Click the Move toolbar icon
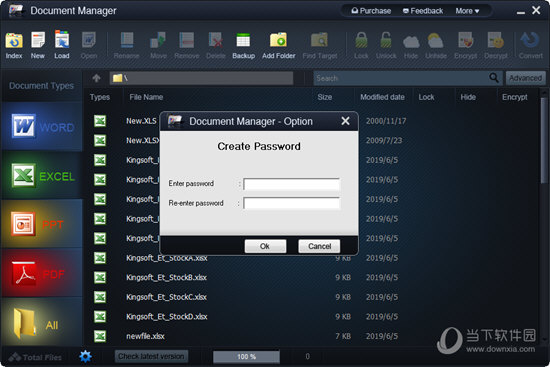 [x=158, y=40]
